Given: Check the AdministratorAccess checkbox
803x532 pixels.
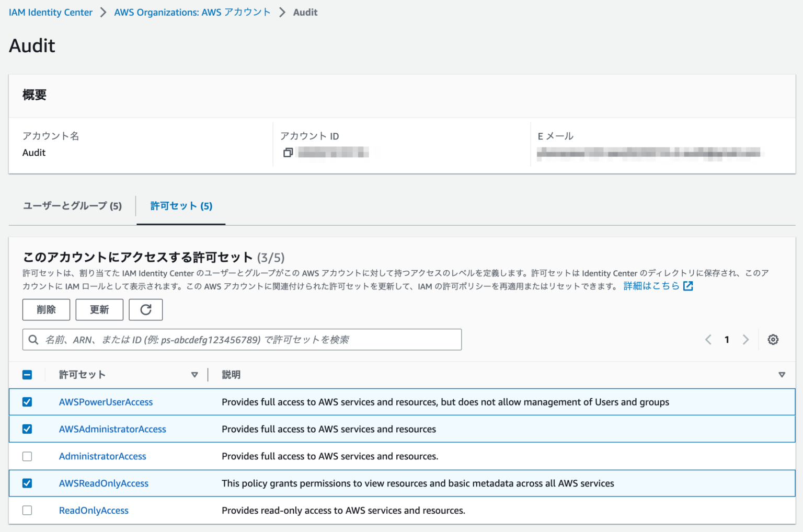Looking at the screenshot, I should (27, 456).
